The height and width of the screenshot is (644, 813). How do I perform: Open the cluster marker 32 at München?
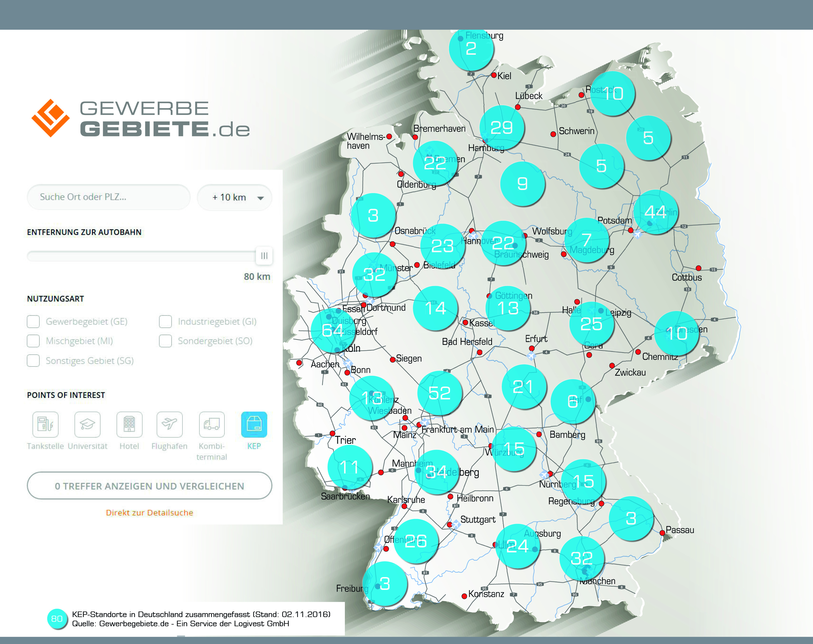tap(582, 558)
